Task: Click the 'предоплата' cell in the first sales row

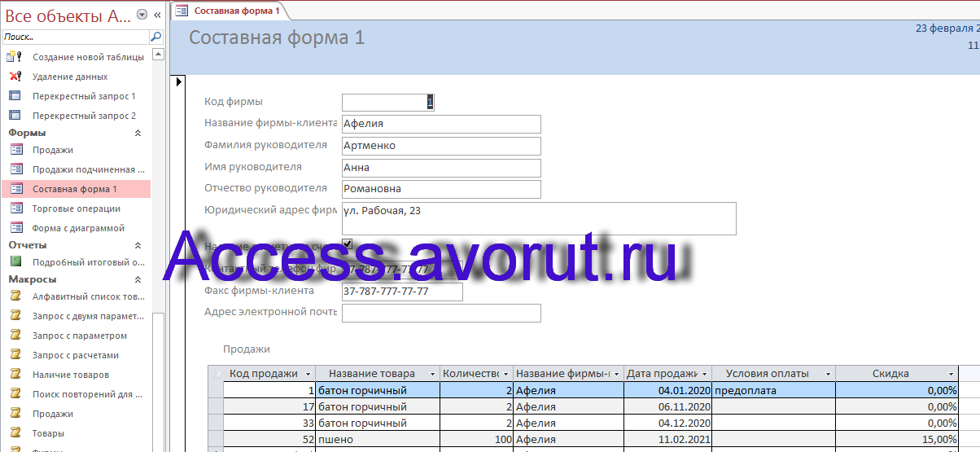Action: coord(774,390)
